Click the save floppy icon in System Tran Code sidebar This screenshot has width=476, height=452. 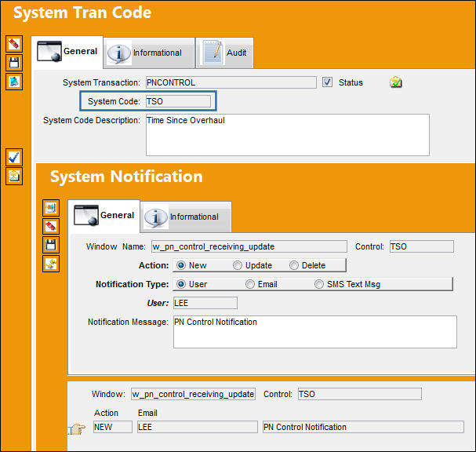[x=14, y=63]
